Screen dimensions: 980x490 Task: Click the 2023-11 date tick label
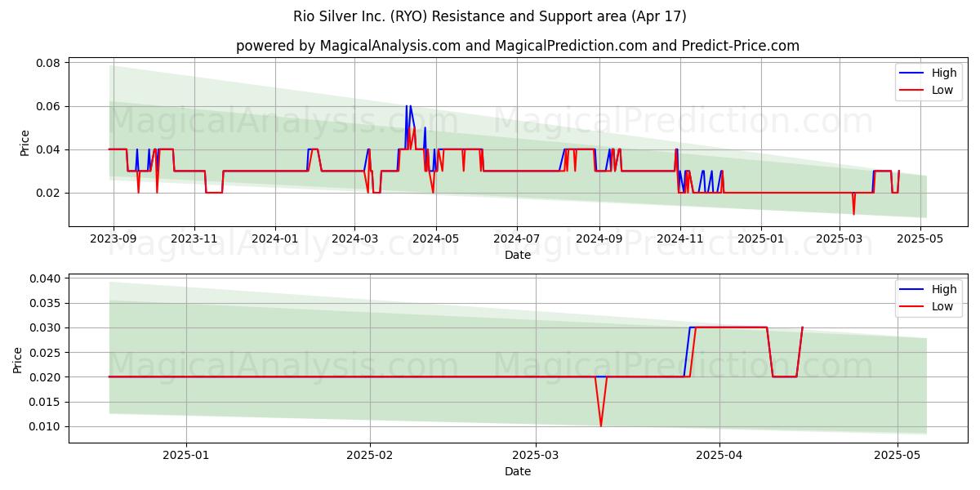coord(194,239)
